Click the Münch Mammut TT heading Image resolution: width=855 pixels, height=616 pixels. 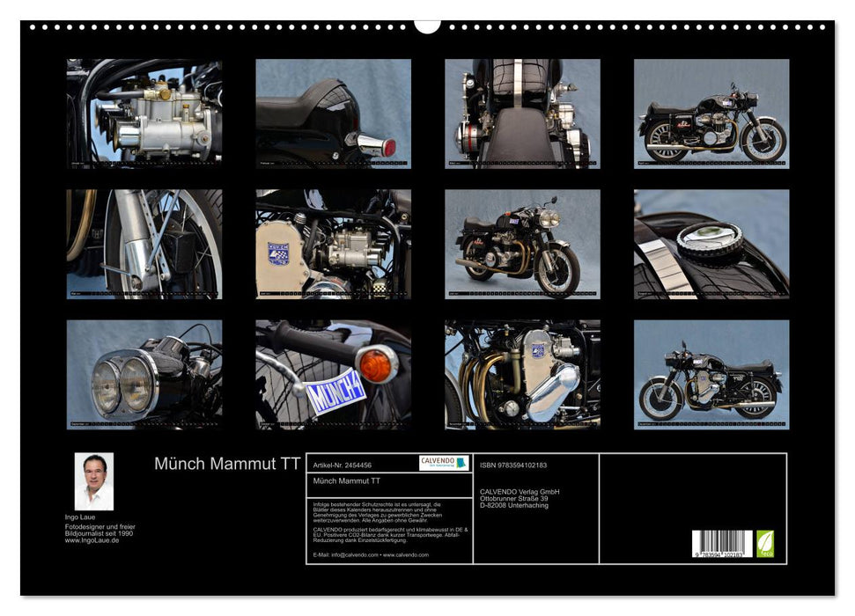[x=227, y=464]
